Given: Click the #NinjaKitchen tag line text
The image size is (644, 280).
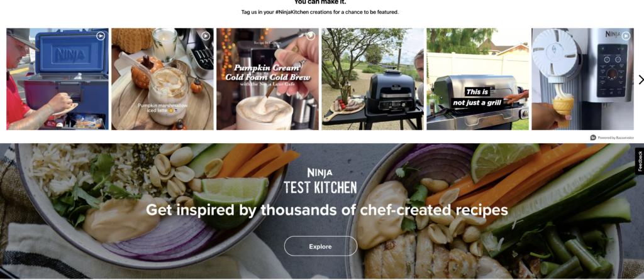Looking at the screenshot, I should pyautogui.click(x=320, y=12).
